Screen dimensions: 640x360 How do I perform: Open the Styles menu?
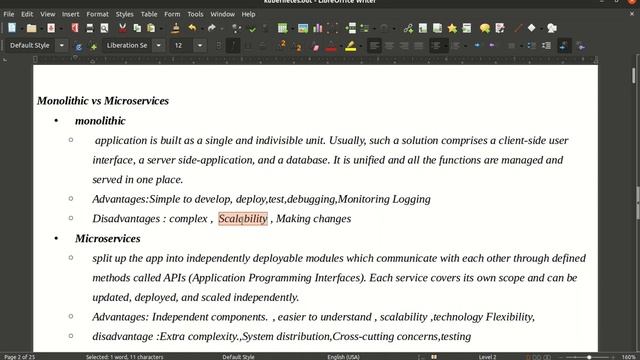point(124,14)
